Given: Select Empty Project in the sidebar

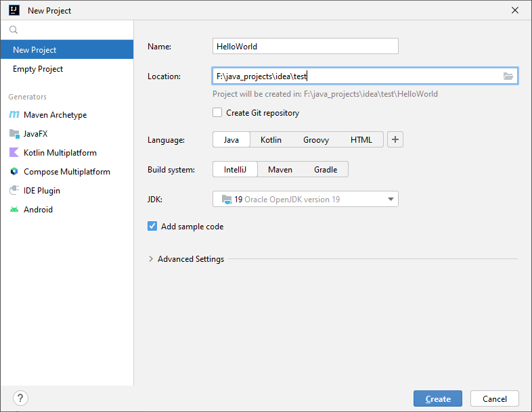Looking at the screenshot, I should point(67,69).
